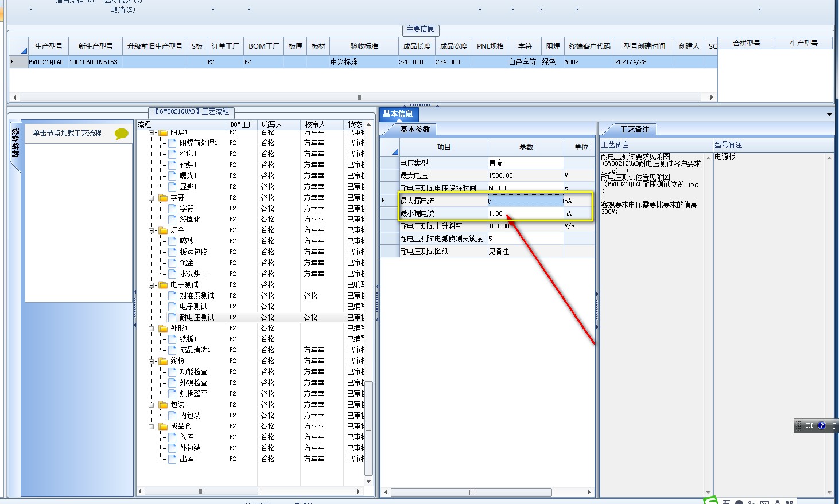The image size is (839, 504).
Task: Select the 电子测试 document node under 对准度测试
Action: click(172, 306)
